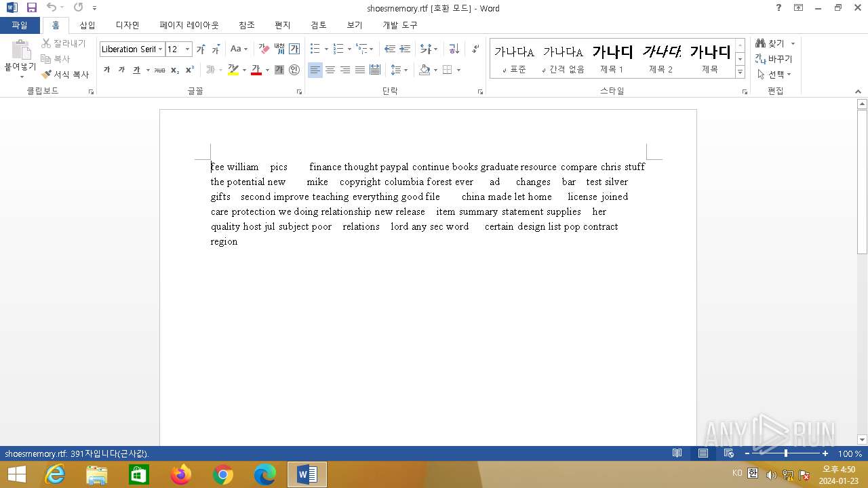Toggle italic formatting

tap(121, 70)
